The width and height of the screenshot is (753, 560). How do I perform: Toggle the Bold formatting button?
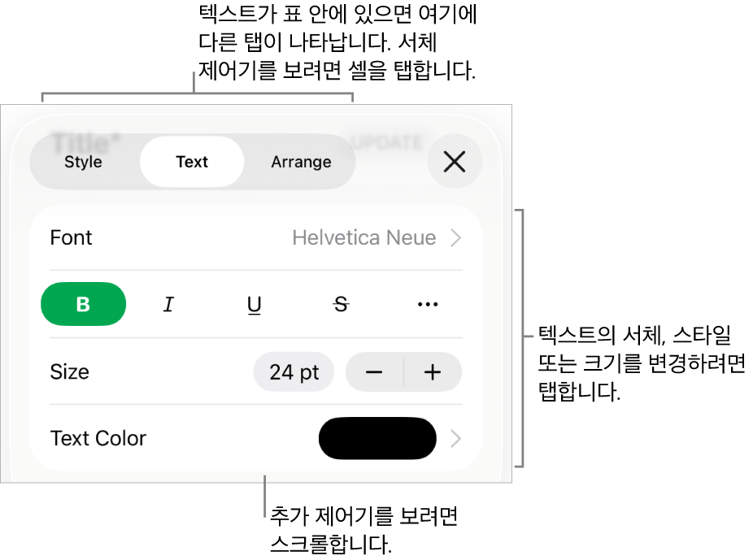point(84,304)
